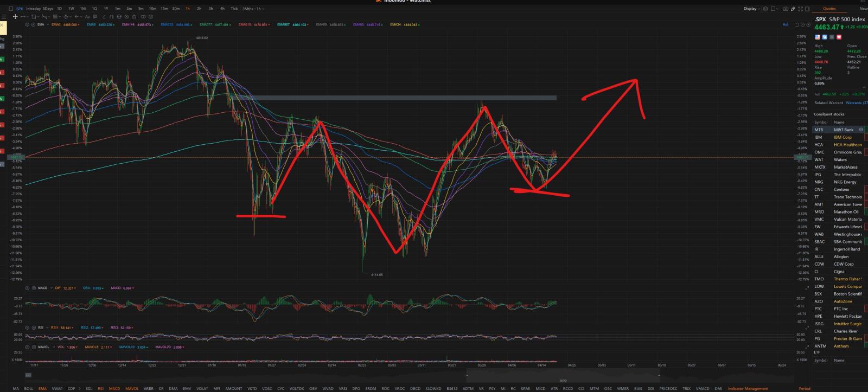Toggle the MACD indicator in the bottom bar

[x=114, y=389]
